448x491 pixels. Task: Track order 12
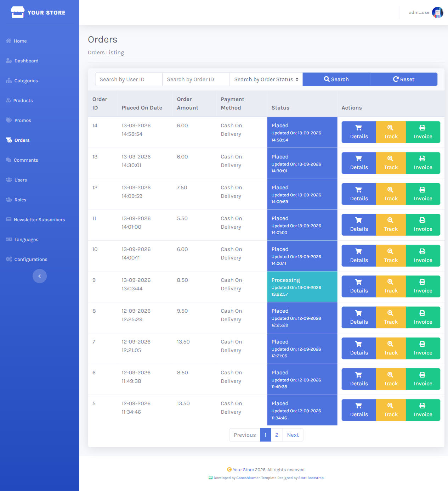[391, 194]
